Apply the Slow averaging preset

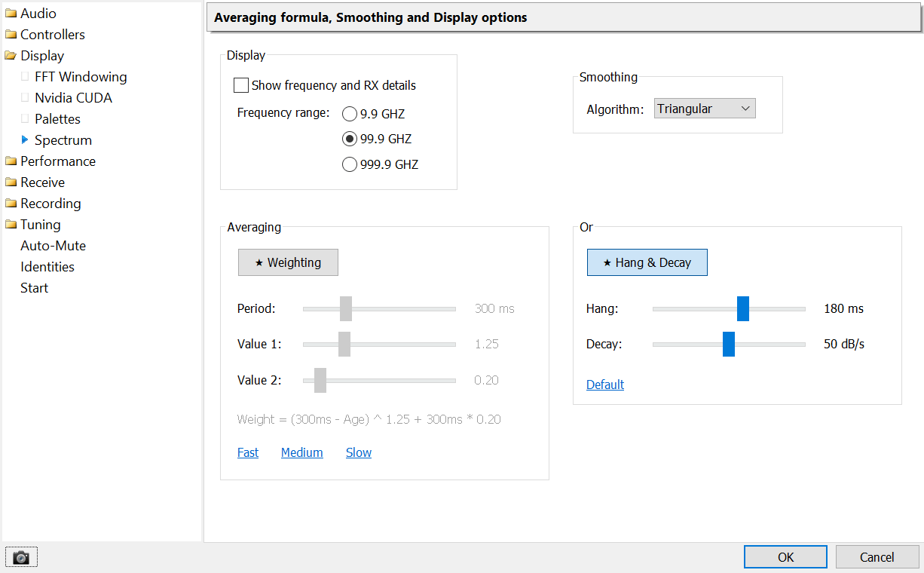[x=359, y=452]
